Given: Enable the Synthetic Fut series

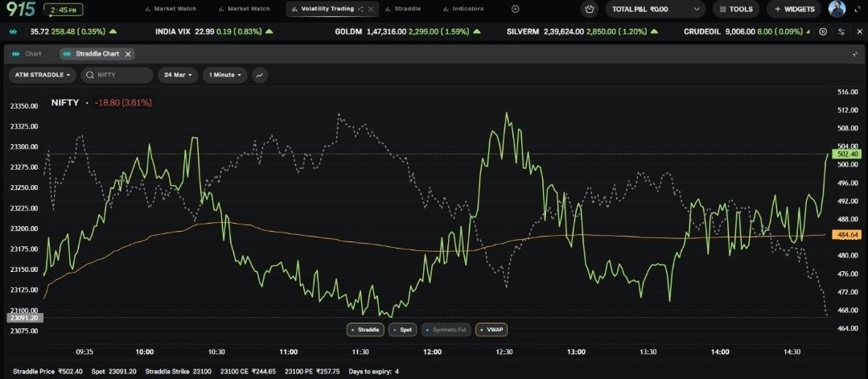Looking at the screenshot, I should tap(446, 330).
